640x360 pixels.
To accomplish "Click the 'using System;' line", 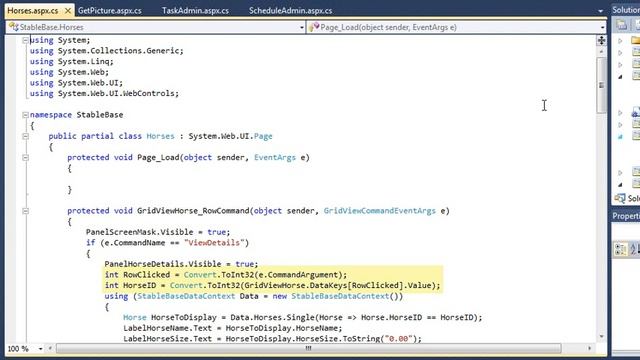I will tap(60, 40).
